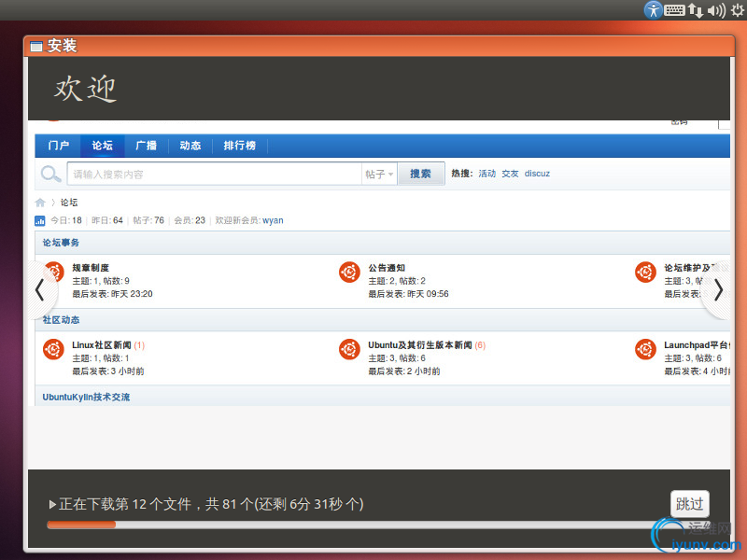747x560 pixels.
Task: Click the UbuntuKylin技术交流 section header
Action: pyautogui.click(x=86, y=398)
